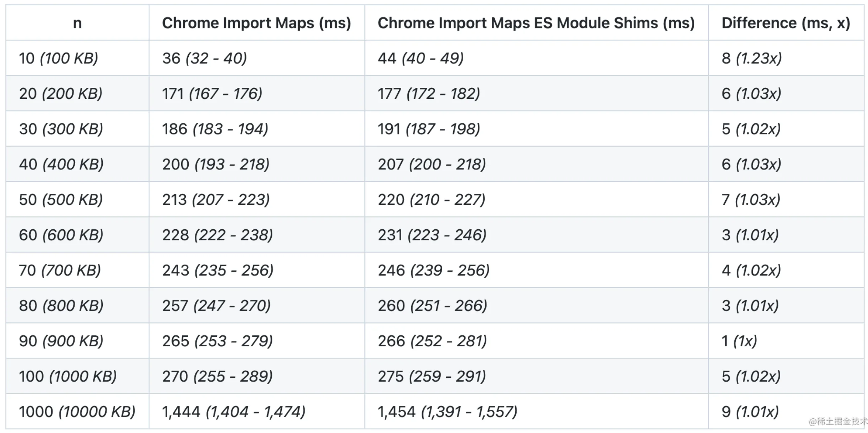This screenshot has width=868, height=433.
Task: Select the cell '266 (252 - 281)'
Action: [536, 340]
